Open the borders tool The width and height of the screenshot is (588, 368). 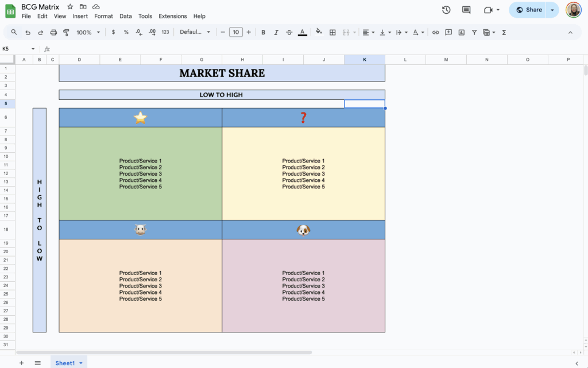coord(332,32)
